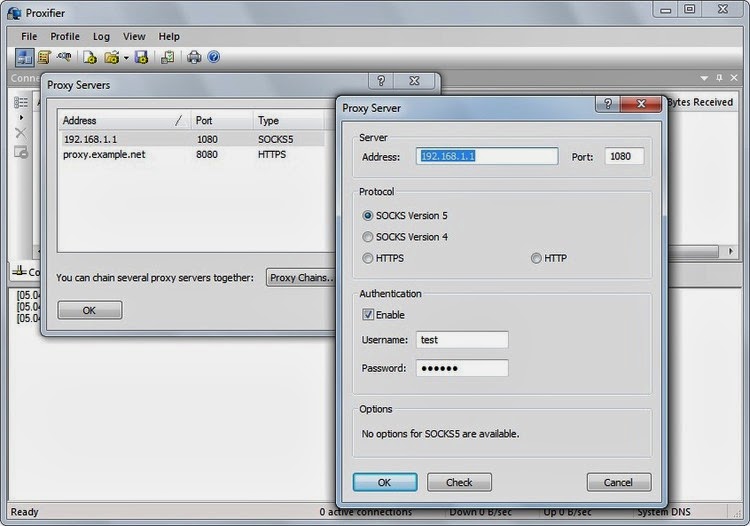Open Proxy Servers settings from the toolbar
The image size is (750, 526).
(24, 57)
